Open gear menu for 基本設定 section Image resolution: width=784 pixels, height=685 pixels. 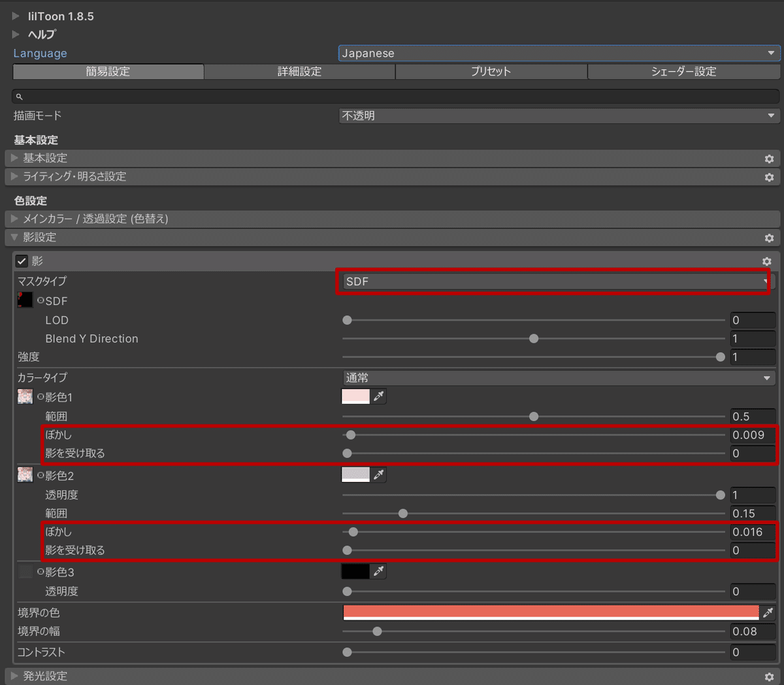(x=769, y=159)
